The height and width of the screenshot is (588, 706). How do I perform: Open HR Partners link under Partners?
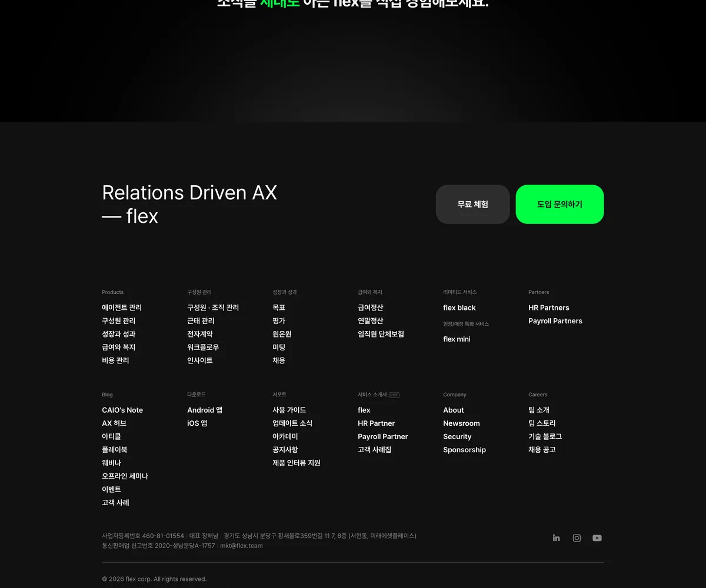pos(549,308)
